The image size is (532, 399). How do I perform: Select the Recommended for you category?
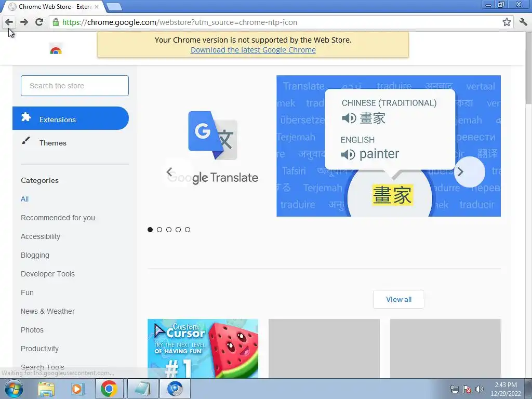point(58,218)
